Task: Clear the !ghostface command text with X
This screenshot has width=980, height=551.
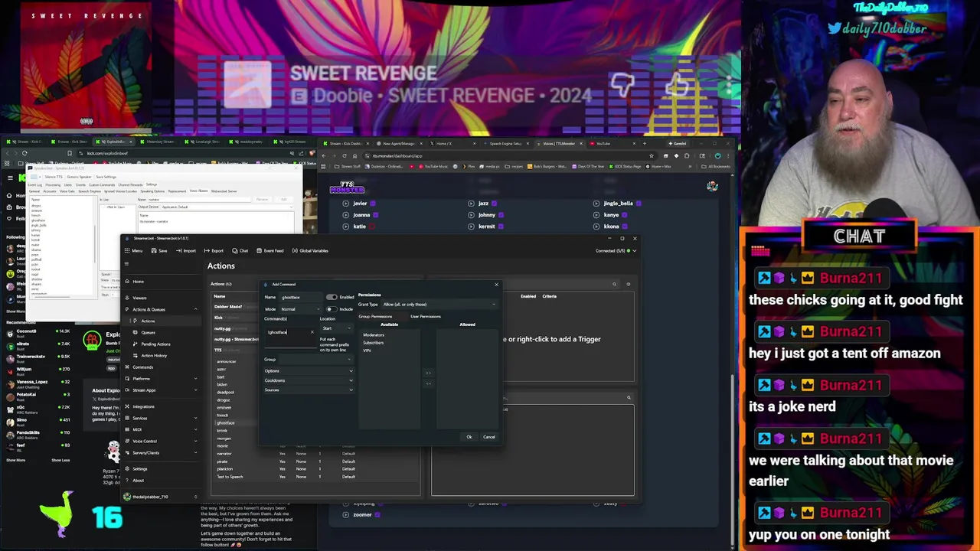Action: point(312,332)
